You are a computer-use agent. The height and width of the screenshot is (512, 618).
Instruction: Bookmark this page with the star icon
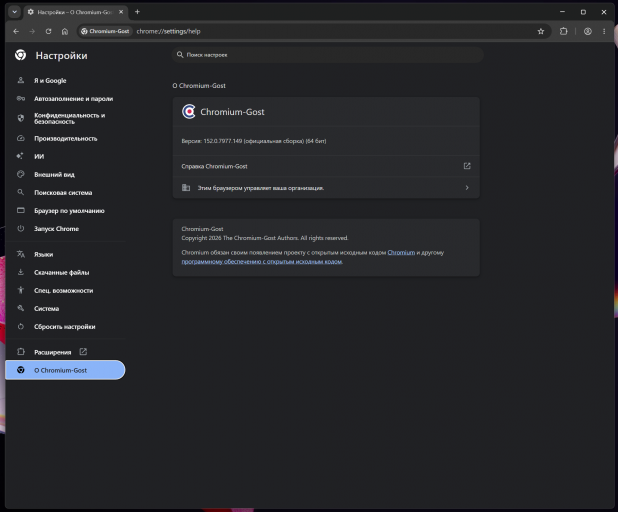(540, 32)
